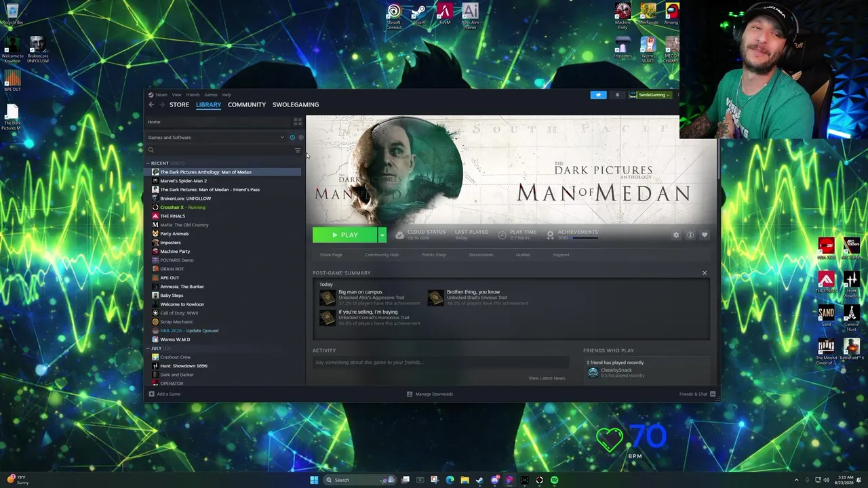This screenshot has width=868, height=488.
Task: Open Ubisoft Connect desktop icon
Action: click(394, 16)
